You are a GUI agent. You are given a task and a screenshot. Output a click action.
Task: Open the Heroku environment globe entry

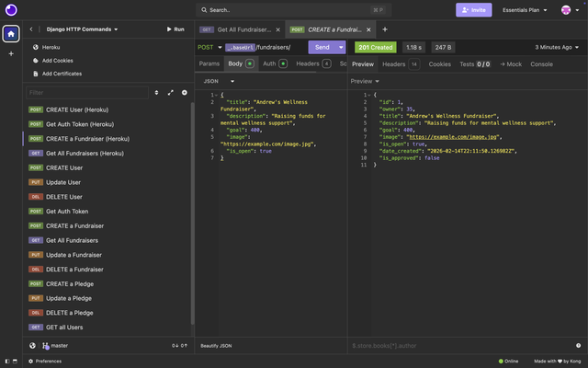click(36, 47)
